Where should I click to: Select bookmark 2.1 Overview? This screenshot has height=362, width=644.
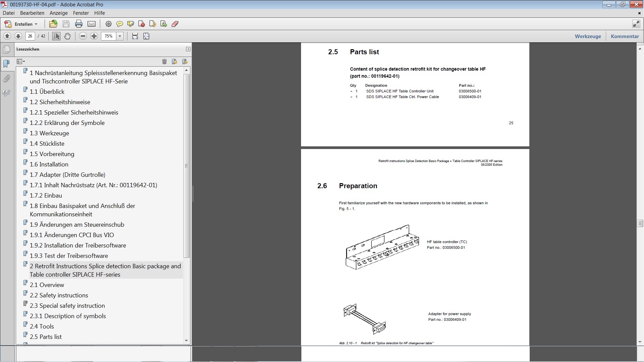point(47,285)
